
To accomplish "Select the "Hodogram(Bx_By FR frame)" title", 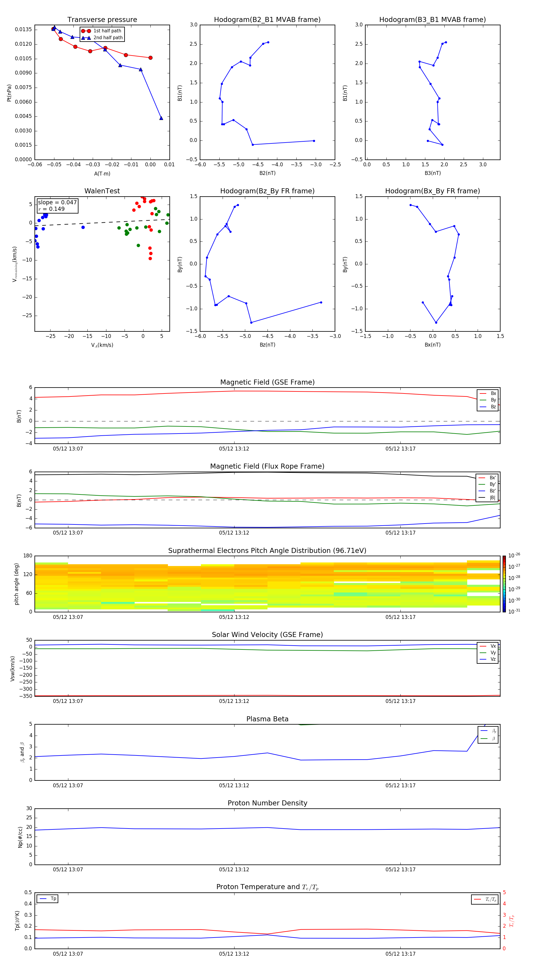I will 432,191.
